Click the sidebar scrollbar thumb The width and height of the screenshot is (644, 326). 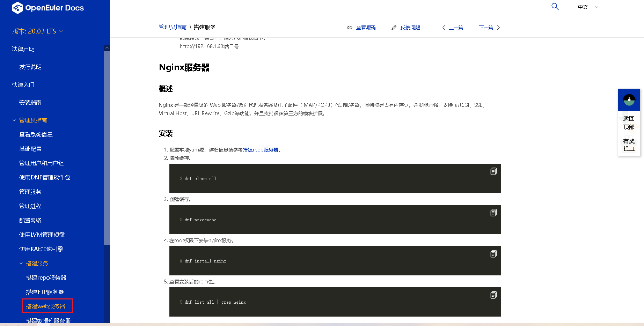pos(107,148)
